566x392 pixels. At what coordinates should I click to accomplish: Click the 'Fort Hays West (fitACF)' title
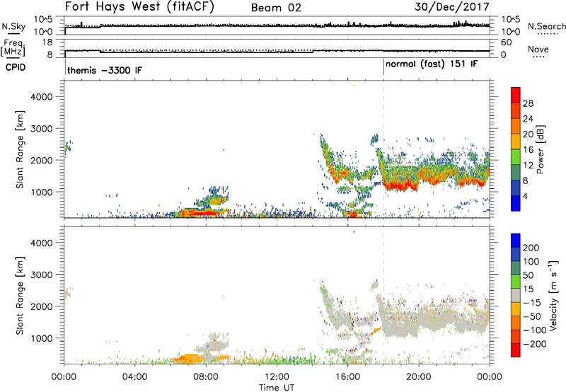click(139, 7)
